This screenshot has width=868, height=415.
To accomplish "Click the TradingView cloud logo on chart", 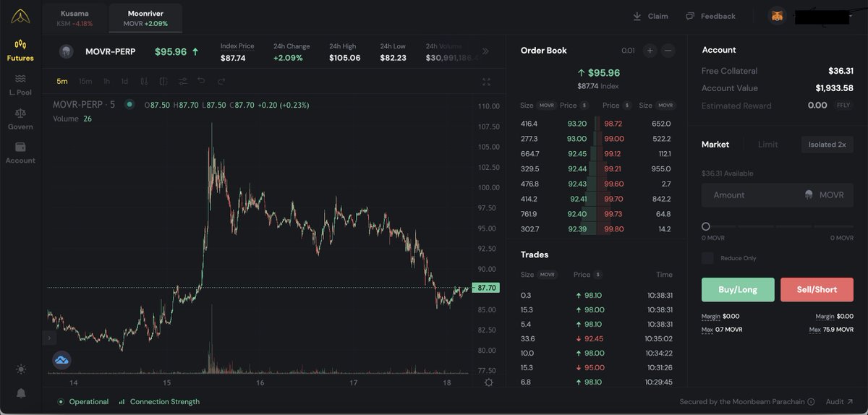I will [x=61, y=359].
